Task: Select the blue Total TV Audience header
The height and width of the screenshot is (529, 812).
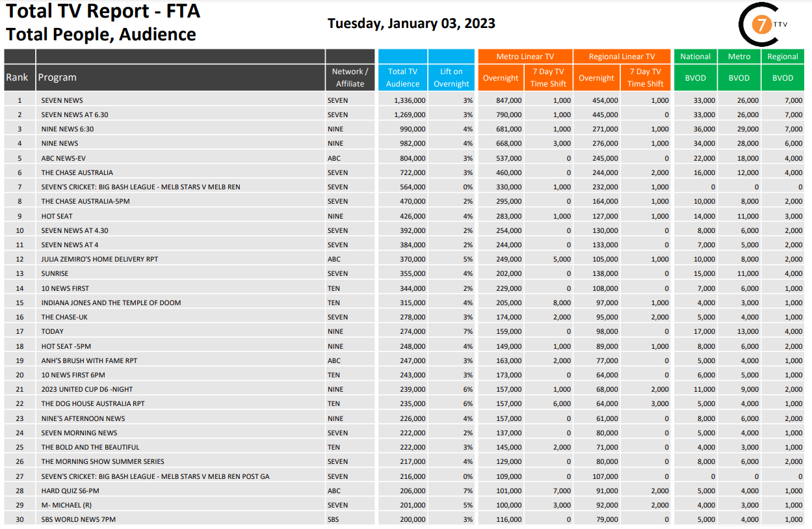Action: coord(402,77)
